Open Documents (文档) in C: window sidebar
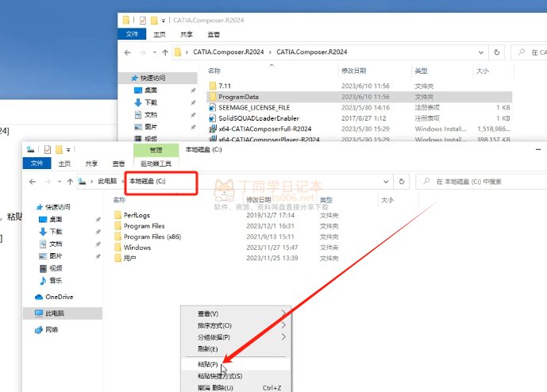The width and height of the screenshot is (547, 392). tap(56, 244)
